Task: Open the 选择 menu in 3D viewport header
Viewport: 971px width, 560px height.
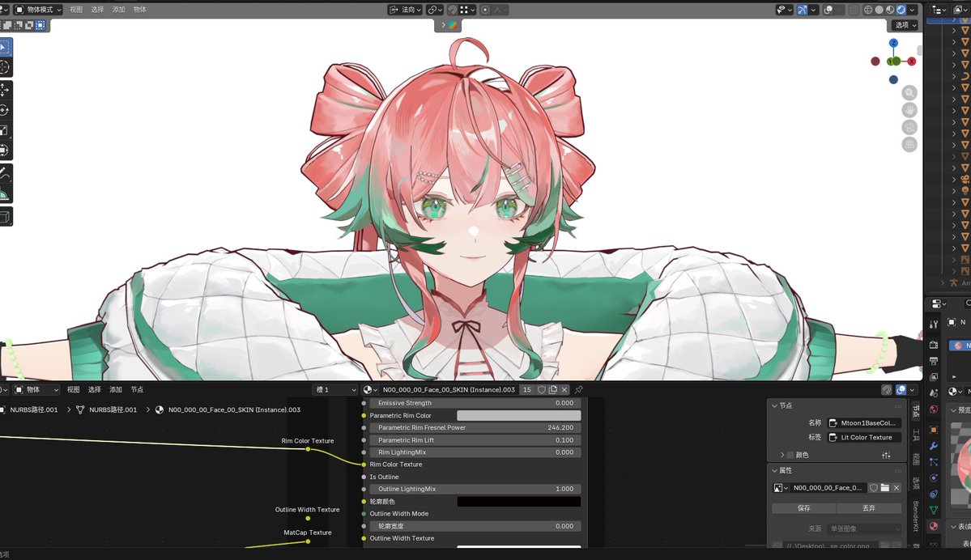Action: [x=97, y=9]
